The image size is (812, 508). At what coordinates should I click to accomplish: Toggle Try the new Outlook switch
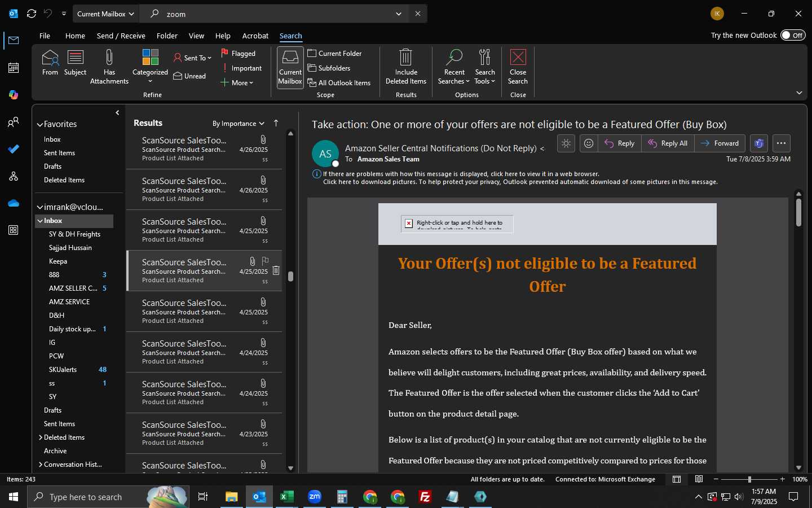tap(793, 35)
